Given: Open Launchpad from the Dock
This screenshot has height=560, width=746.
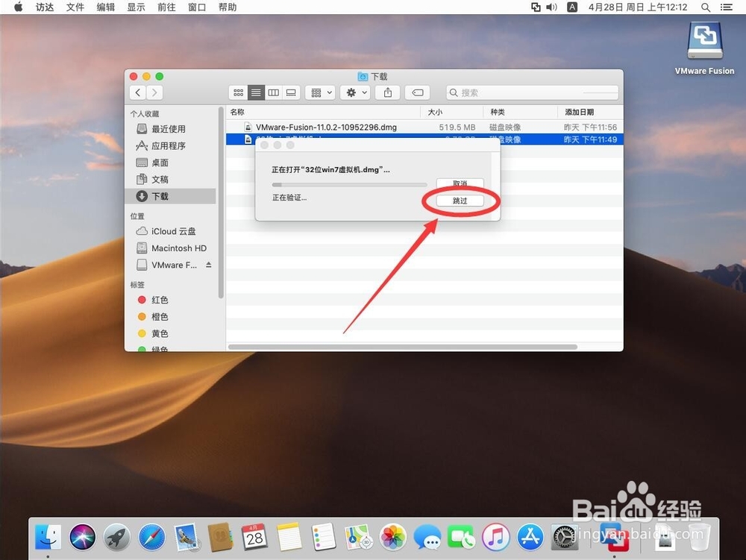Looking at the screenshot, I should (x=116, y=535).
